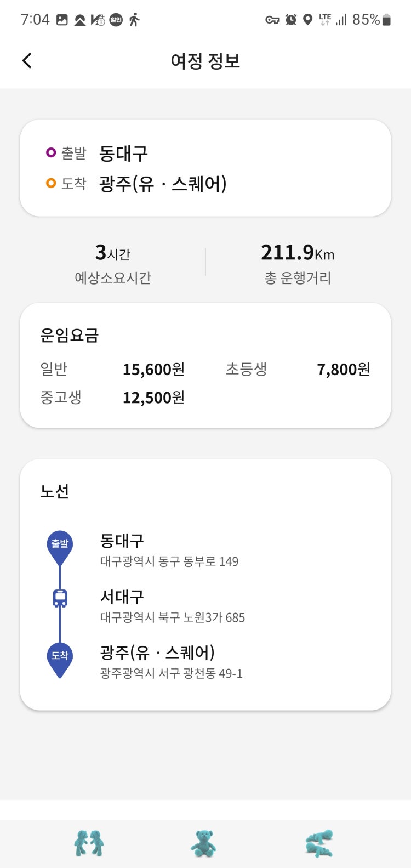Tap the 일반 fare 15,600원

tap(153, 370)
